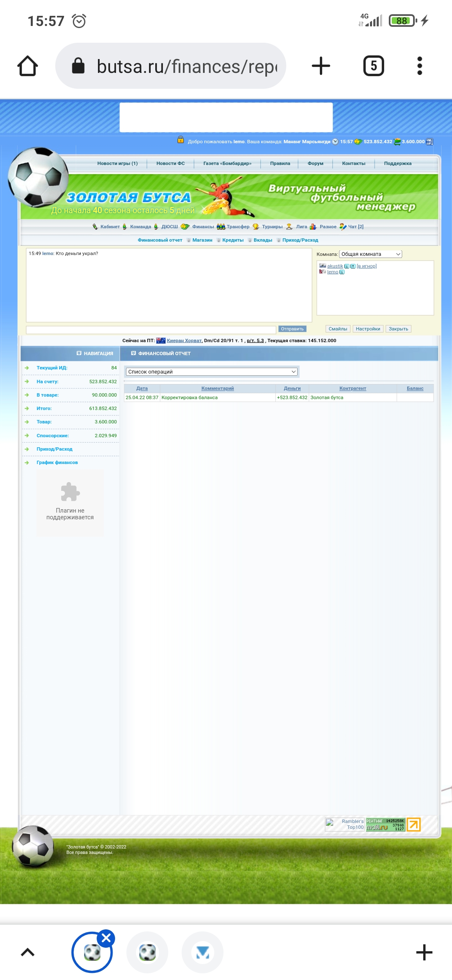Focus the chat message input field

point(151,330)
